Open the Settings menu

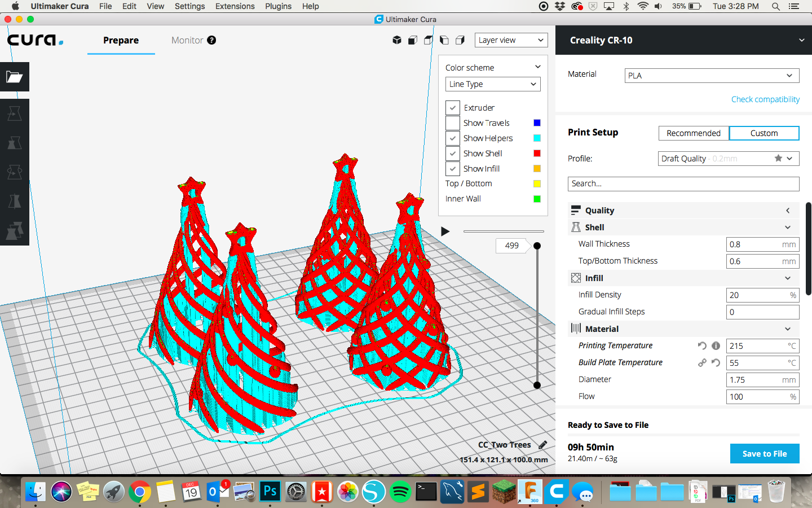point(189,6)
